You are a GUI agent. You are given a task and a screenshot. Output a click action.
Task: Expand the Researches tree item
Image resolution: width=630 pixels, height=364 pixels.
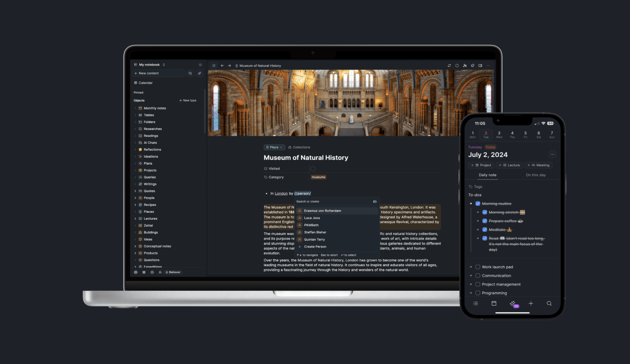135,129
